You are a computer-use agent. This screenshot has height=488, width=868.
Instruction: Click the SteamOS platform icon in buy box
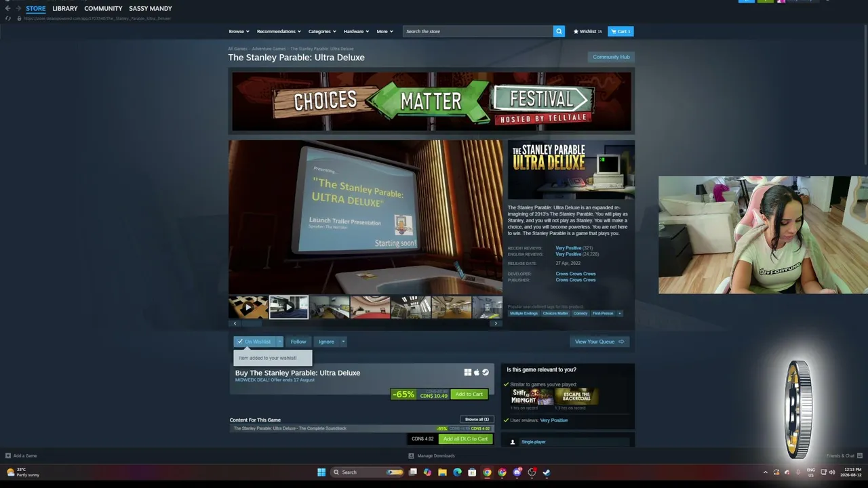[x=485, y=372]
